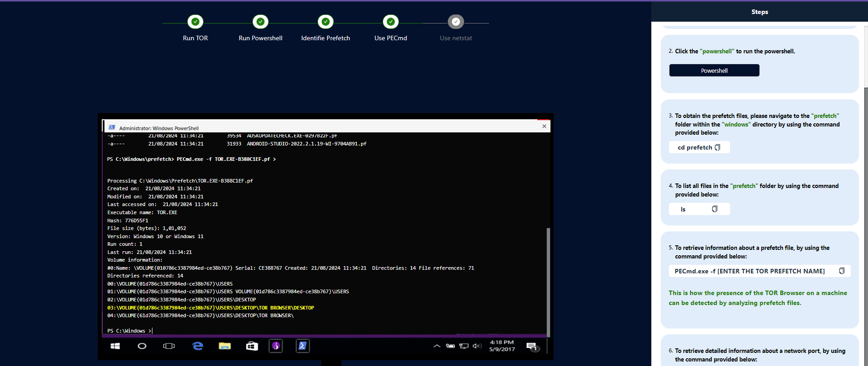Open the Windows Store taskbar icon
The width and height of the screenshot is (868, 366).
click(252, 346)
